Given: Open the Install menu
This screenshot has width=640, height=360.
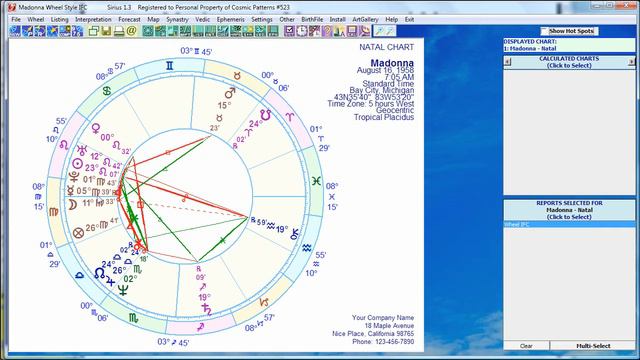Looking at the screenshot, I should coord(337,19).
